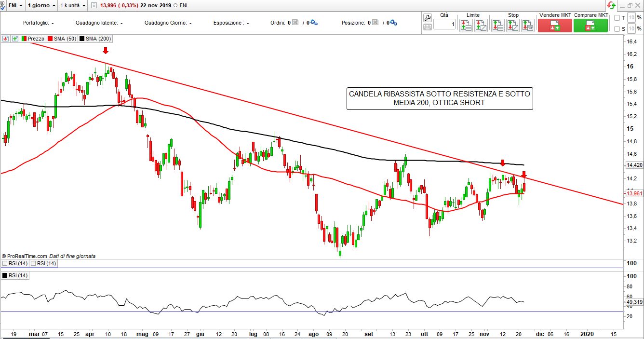Open the ENI symbol dropdown
The image size is (644, 339).
pyautogui.click(x=13, y=5)
